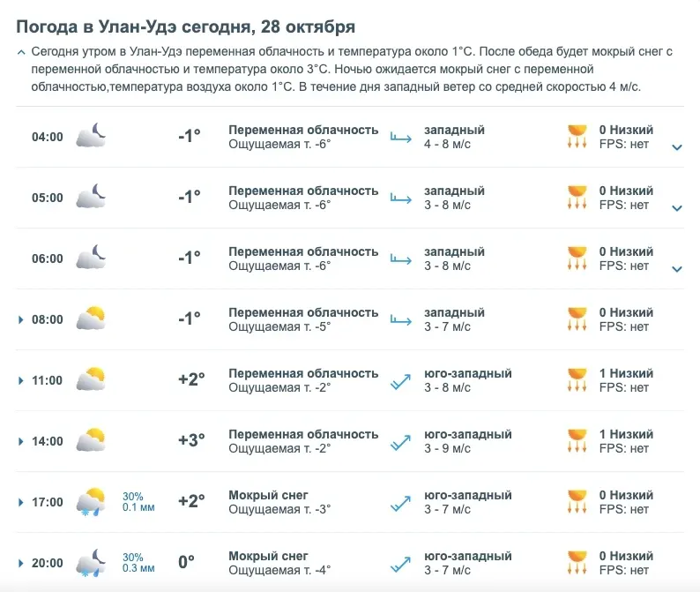This screenshot has width=700, height=592.
Task: Expand the 05:00 row details chevron
Action: (x=677, y=208)
